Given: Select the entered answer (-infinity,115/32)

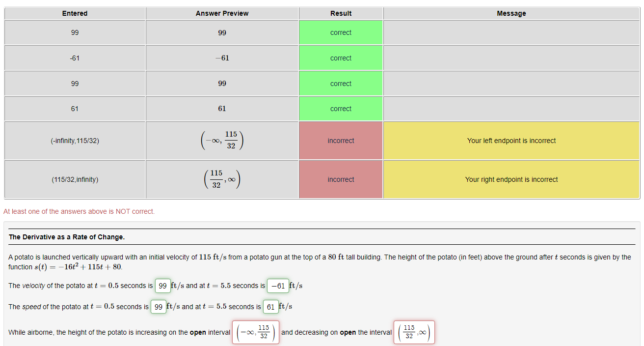Looking at the screenshot, I should 75,140.
